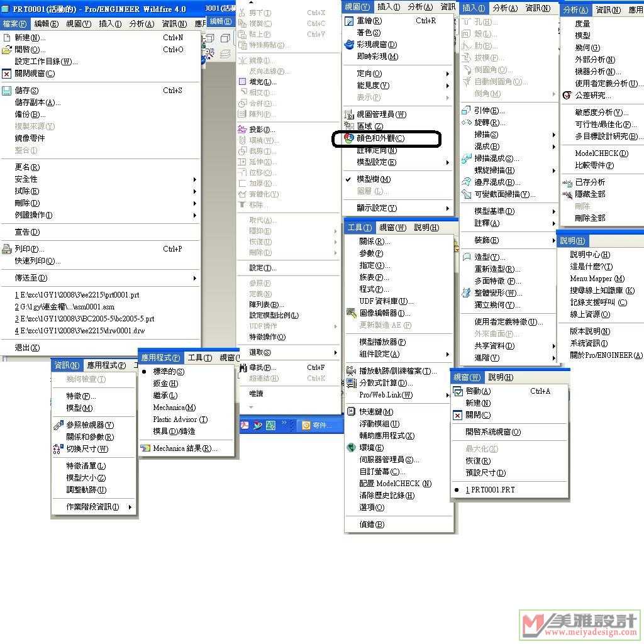Click 退出(X) in 檔案 menu

pos(27,348)
